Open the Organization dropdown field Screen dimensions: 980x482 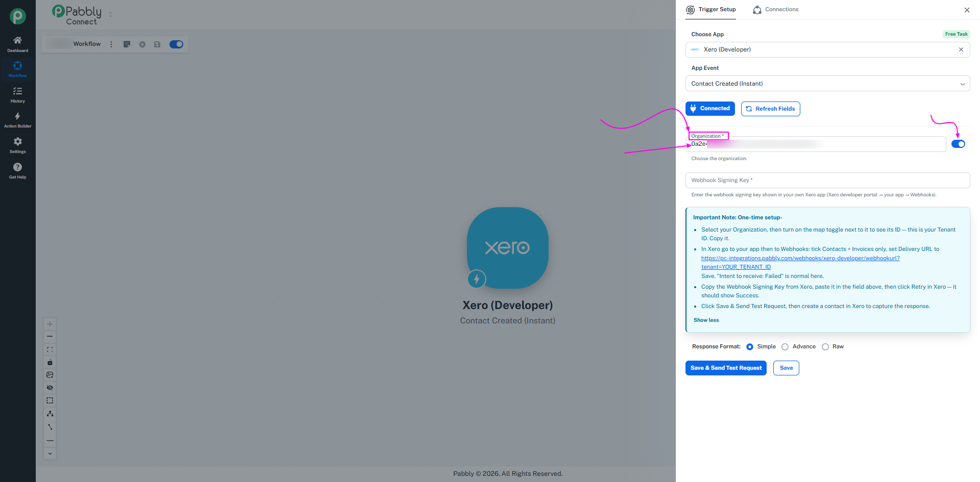(816, 144)
